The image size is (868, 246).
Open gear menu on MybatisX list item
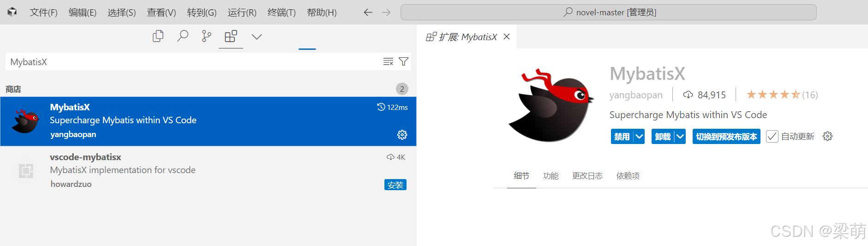tap(402, 134)
